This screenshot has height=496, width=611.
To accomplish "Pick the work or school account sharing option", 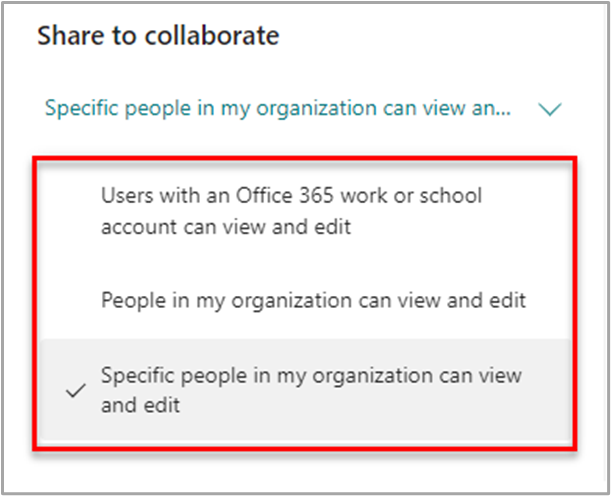I will pyautogui.click(x=290, y=211).
